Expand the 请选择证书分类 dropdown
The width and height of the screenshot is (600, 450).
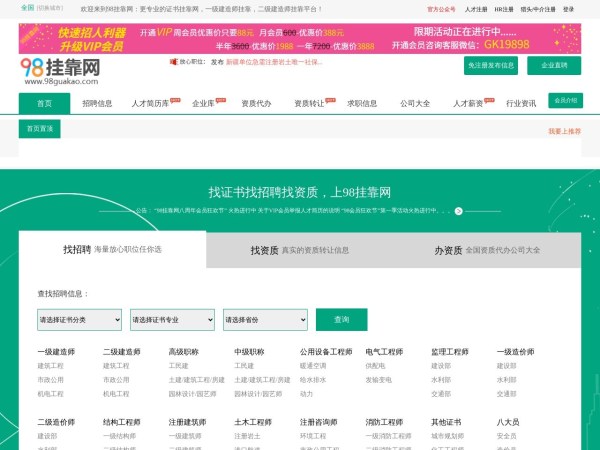[x=79, y=319]
